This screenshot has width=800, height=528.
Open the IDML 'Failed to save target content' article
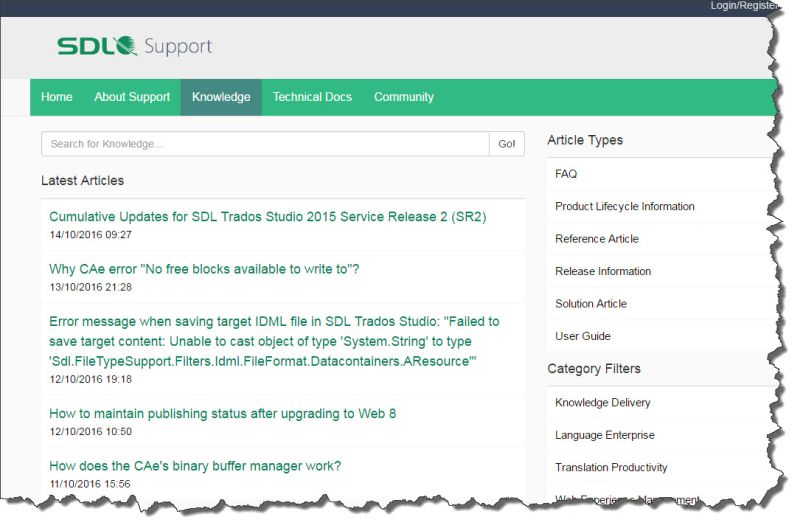pyautogui.click(x=274, y=341)
